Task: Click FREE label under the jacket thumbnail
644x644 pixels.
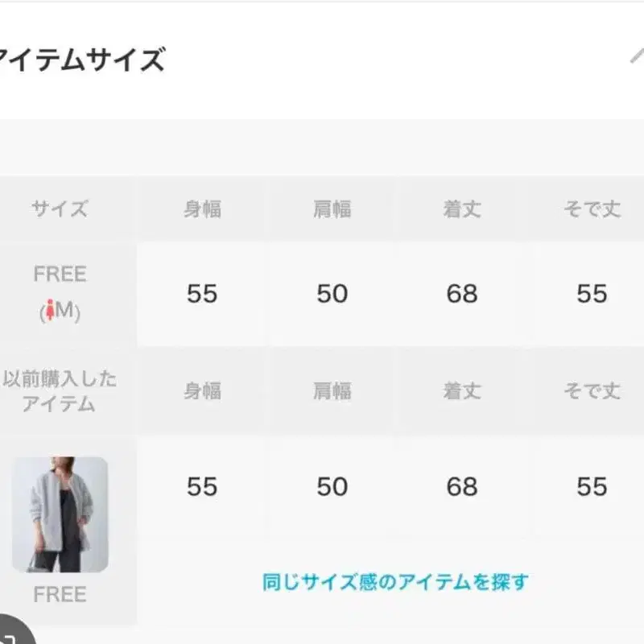Action: click(x=60, y=594)
